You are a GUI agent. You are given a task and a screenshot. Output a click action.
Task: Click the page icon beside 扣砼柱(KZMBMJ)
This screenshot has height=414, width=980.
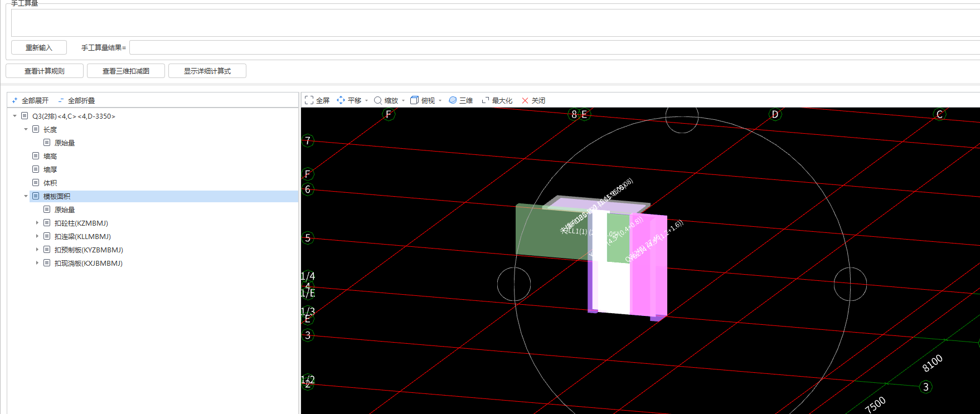coord(47,223)
